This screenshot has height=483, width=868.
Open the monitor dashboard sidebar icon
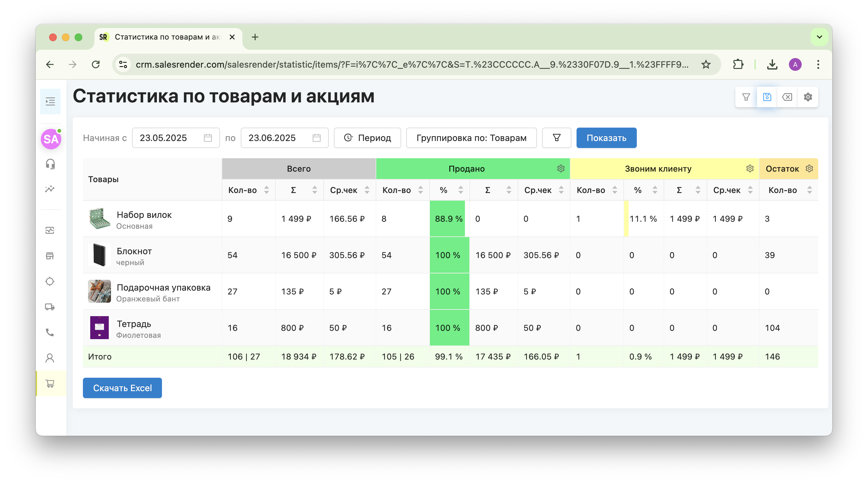click(x=50, y=231)
